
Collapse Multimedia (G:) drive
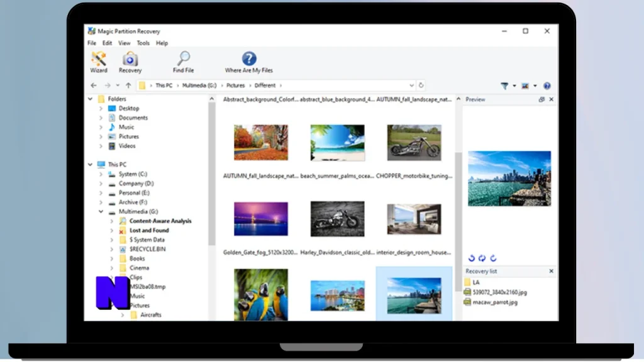point(101,212)
